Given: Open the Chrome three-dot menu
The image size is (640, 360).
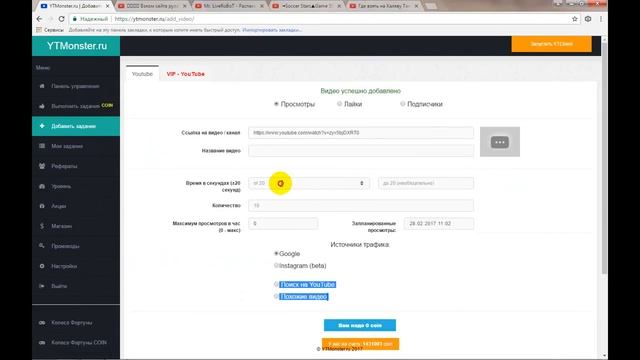Looking at the screenshot, I should tap(601, 19).
